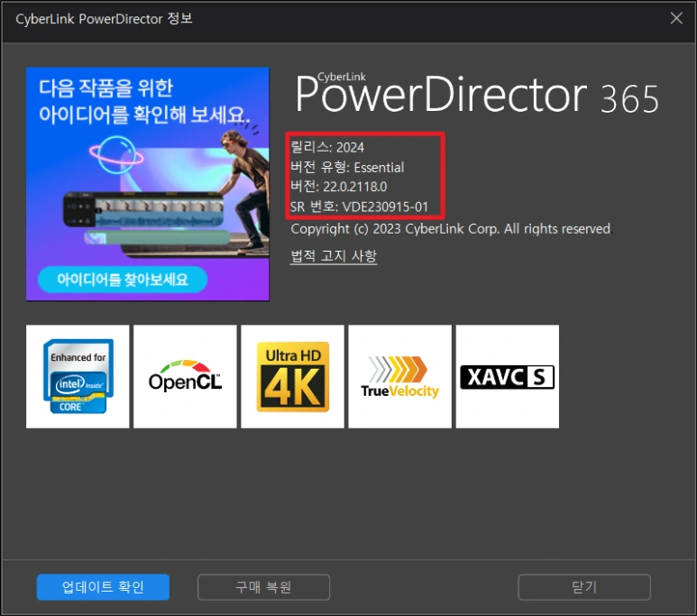Click the 닫기 button
This screenshot has width=697, height=616.
coord(584,586)
